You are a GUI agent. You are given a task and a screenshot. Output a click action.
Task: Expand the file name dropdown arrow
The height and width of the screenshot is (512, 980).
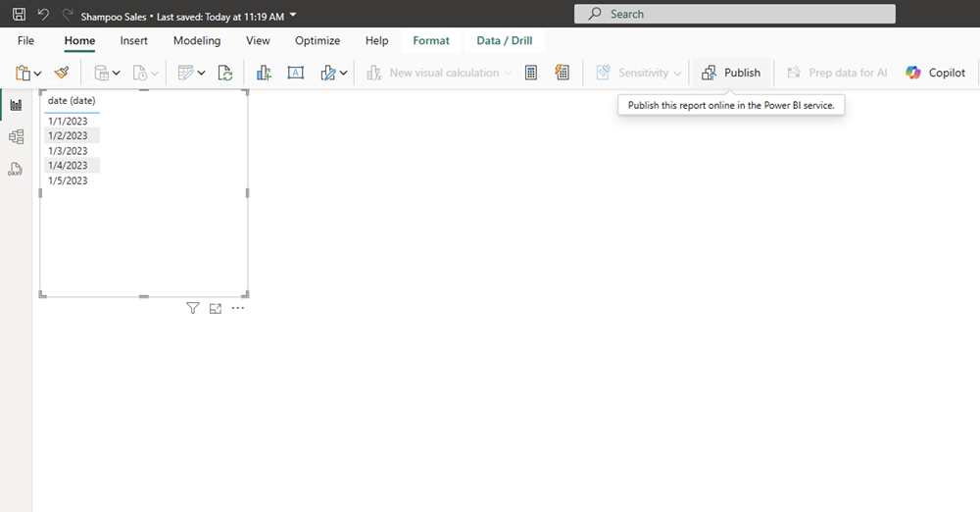(293, 15)
